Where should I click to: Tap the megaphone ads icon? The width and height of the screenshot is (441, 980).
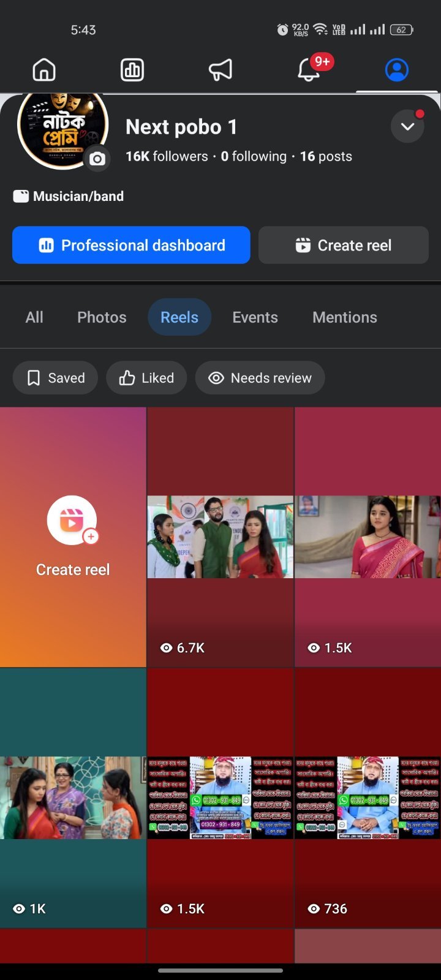pos(221,70)
